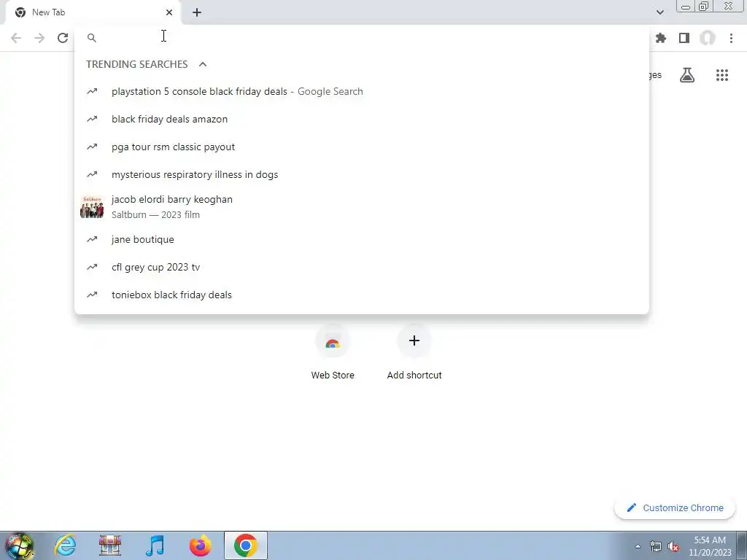Image resolution: width=747 pixels, height=560 pixels.
Task: Pick toniebox black friday deals suggestion
Action: click(362, 295)
